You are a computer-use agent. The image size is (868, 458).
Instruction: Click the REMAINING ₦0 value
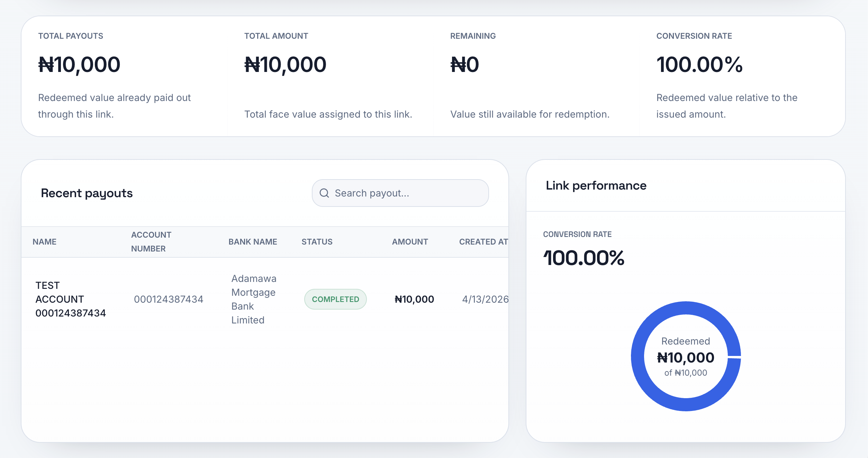coord(464,64)
